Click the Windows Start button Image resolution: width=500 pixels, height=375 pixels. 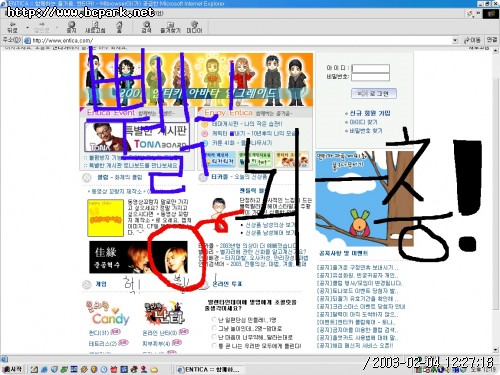point(12,369)
